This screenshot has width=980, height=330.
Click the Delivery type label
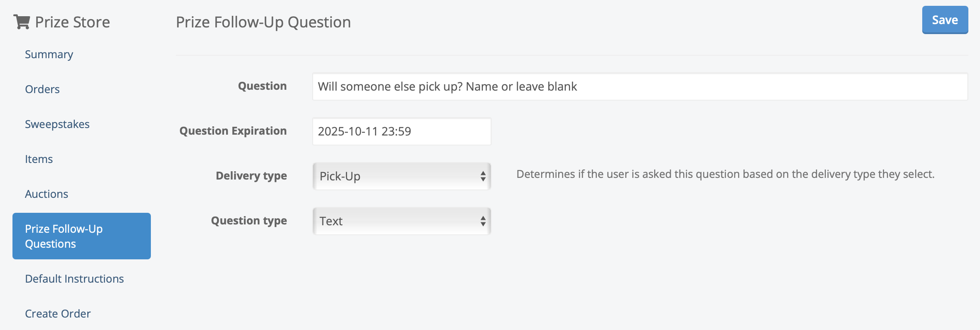point(251,176)
